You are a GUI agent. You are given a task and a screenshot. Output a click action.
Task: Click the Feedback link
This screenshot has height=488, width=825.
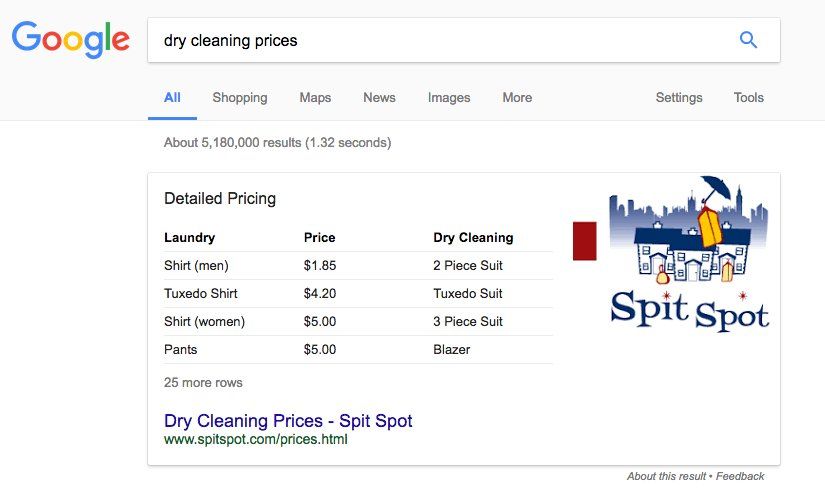(740, 476)
